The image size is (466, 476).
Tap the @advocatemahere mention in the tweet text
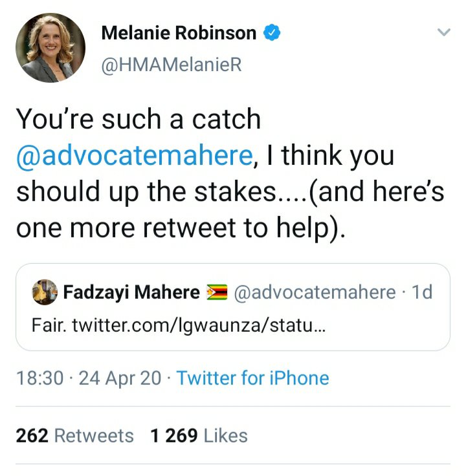click(x=133, y=156)
